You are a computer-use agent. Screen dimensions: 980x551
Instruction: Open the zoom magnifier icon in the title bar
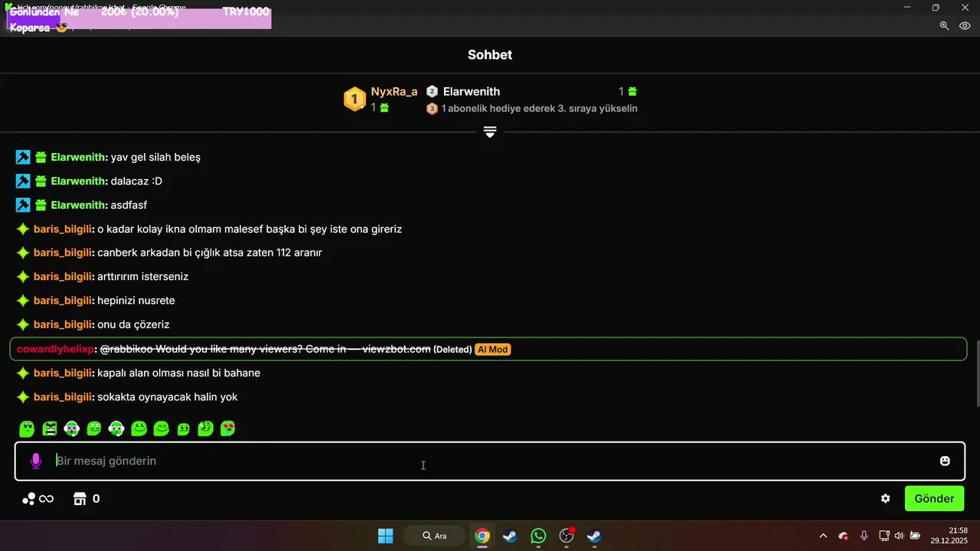tap(944, 25)
